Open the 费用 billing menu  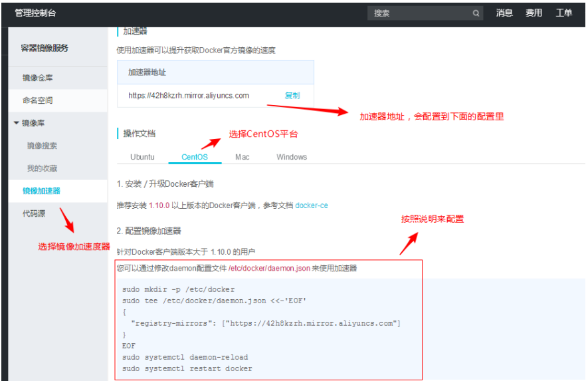click(x=534, y=13)
